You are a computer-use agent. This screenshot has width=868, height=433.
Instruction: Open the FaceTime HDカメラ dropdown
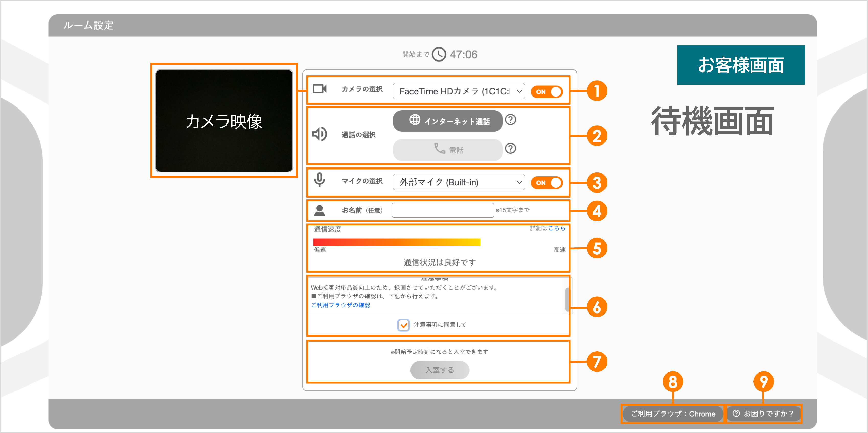[459, 91]
